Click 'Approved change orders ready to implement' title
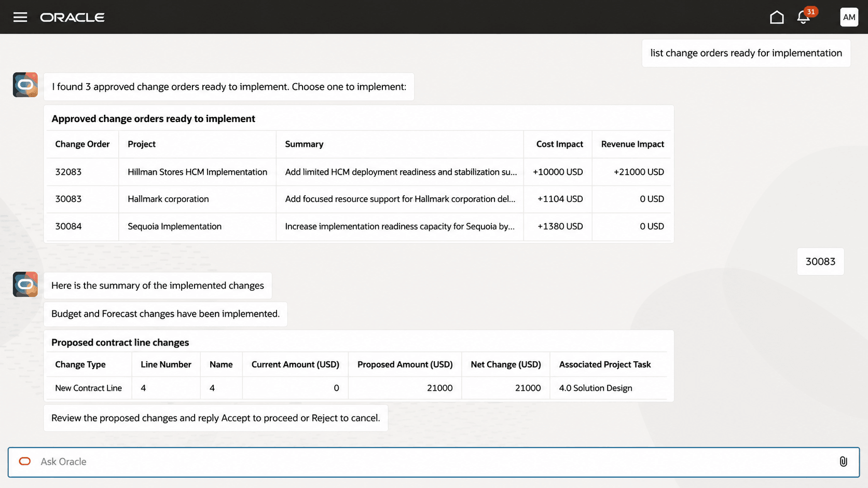The width and height of the screenshot is (868, 488). click(x=154, y=118)
